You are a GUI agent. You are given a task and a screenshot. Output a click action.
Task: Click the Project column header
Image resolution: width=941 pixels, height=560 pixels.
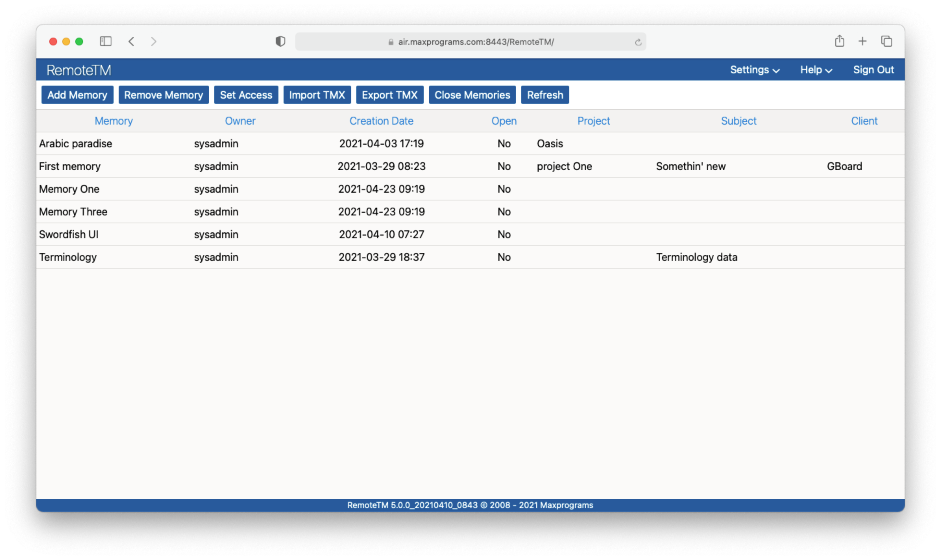(x=593, y=121)
